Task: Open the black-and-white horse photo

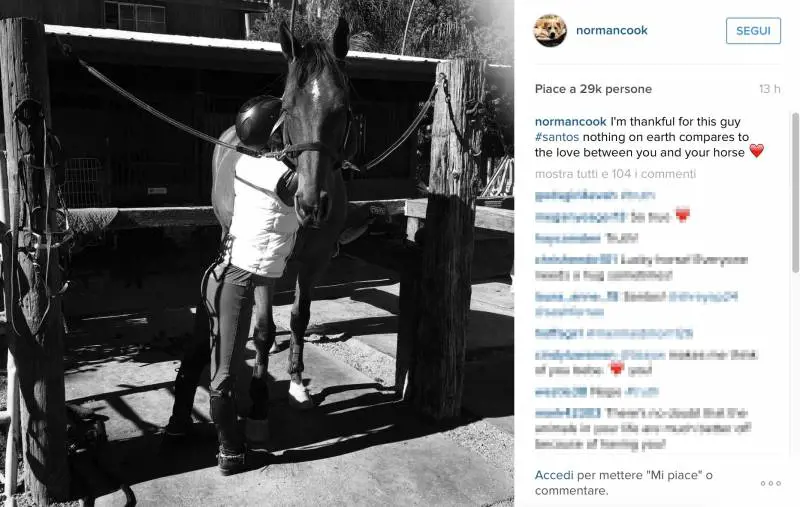Action: pyautogui.click(x=257, y=254)
